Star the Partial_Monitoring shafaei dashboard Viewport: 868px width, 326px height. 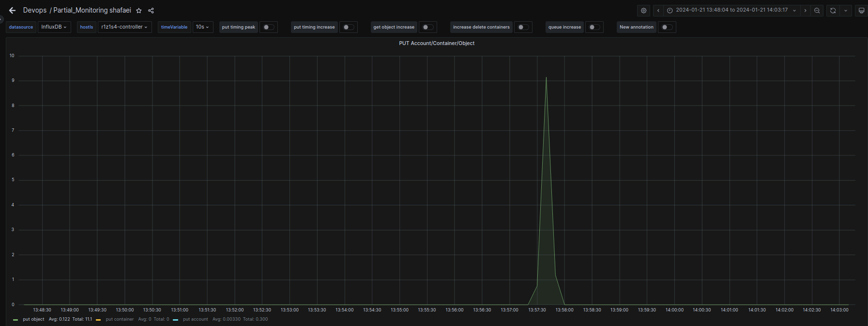pos(139,11)
